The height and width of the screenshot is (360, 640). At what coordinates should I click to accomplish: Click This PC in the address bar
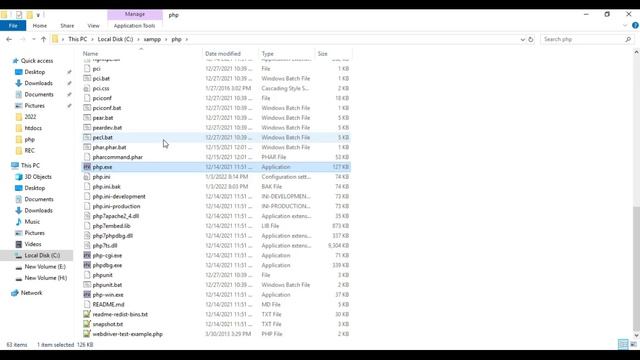[78, 39]
